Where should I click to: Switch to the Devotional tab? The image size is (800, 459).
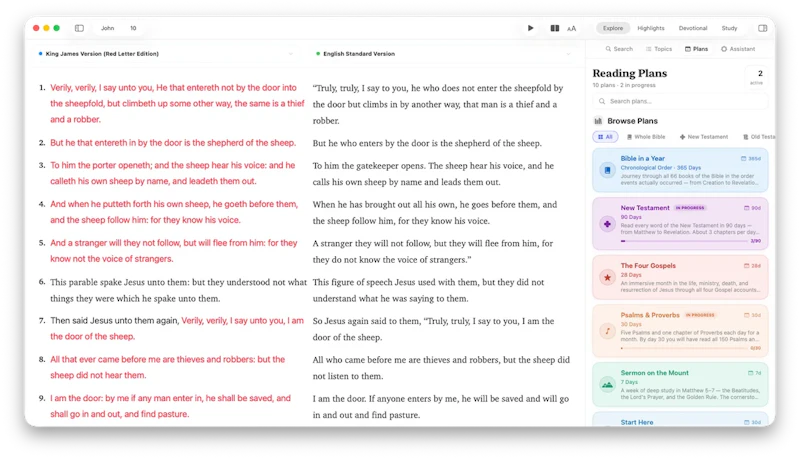tap(692, 28)
